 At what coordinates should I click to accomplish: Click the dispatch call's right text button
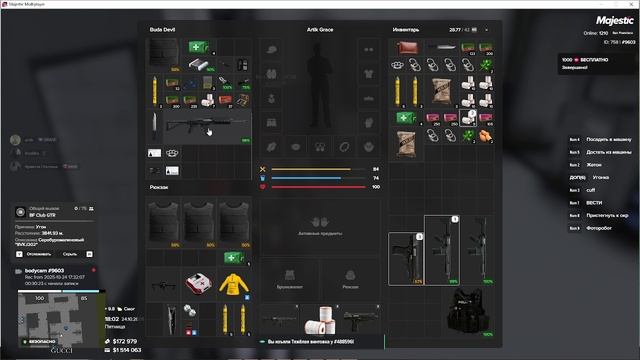pyautogui.click(x=70, y=254)
